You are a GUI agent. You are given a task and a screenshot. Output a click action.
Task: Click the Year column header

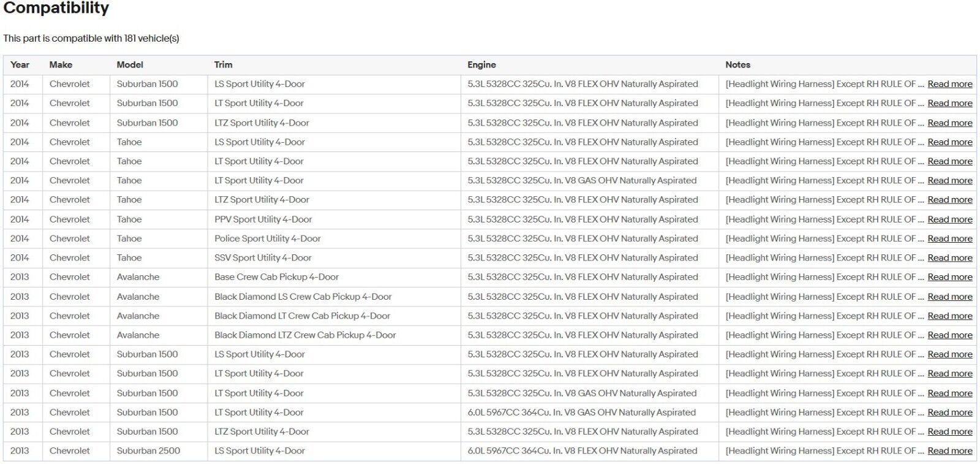[20, 65]
